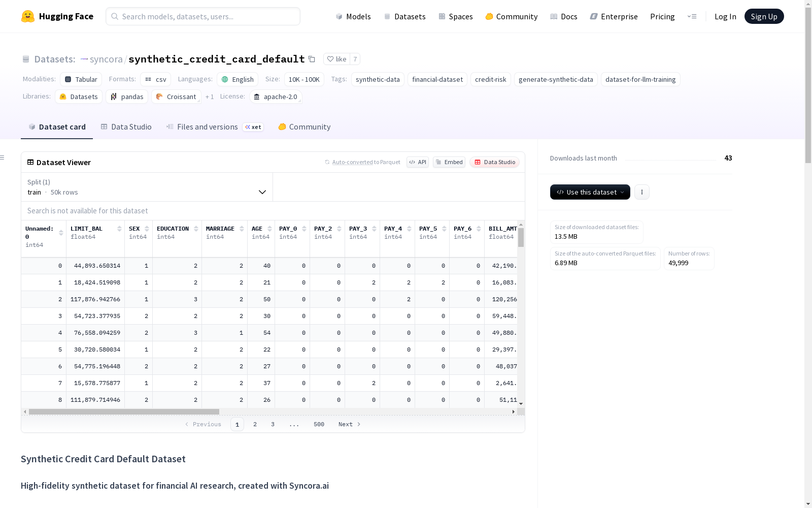This screenshot has height=508, width=812.
Task: Open Spaces in the top navigation
Action: pyautogui.click(x=456, y=16)
